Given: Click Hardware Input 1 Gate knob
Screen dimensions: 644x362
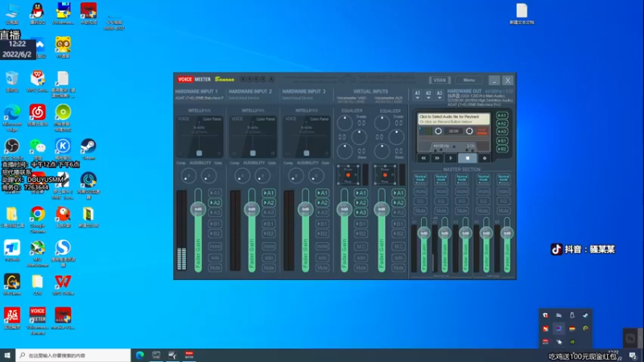Looking at the screenshot, I should pos(208,176).
